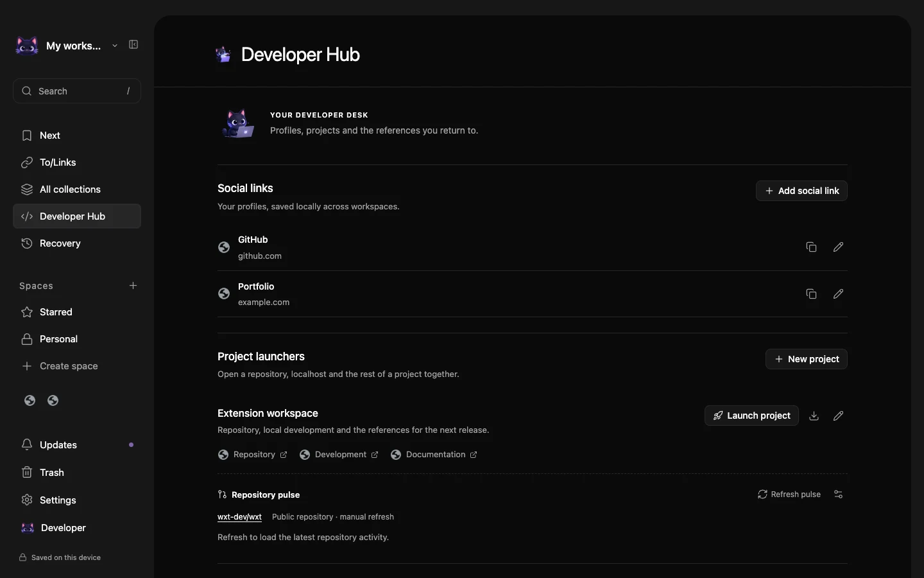Open the wxt-dev/wxt repository link

click(x=239, y=517)
